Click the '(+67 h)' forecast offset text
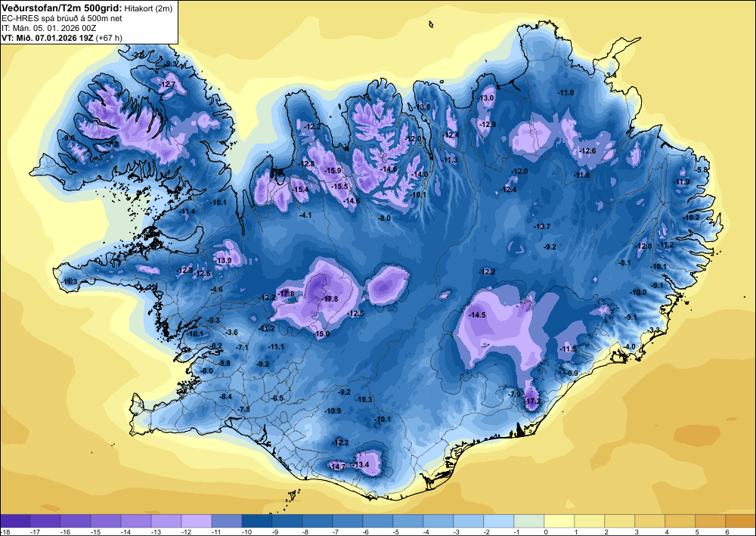The width and height of the screenshot is (756, 536). tap(109, 38)
